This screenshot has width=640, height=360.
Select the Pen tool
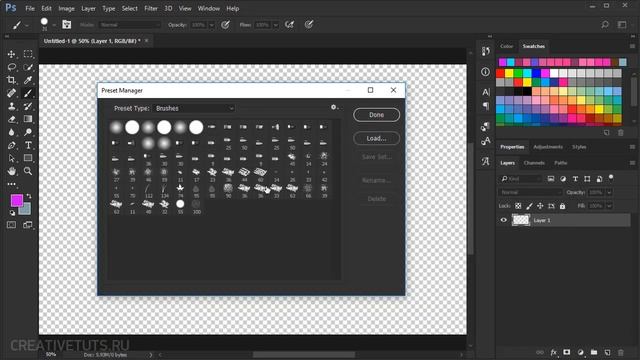pyautogui.click(x=11, y=145)
